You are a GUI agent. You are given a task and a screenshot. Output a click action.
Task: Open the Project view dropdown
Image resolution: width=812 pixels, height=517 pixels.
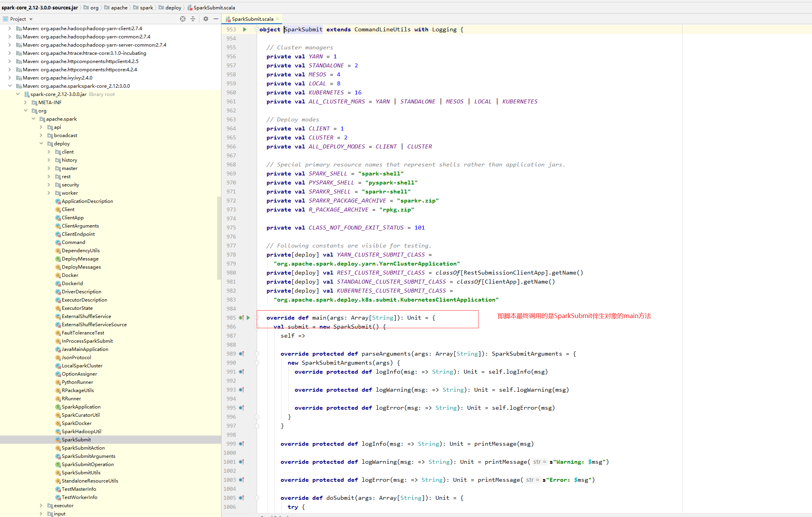[x=31, y=19]
